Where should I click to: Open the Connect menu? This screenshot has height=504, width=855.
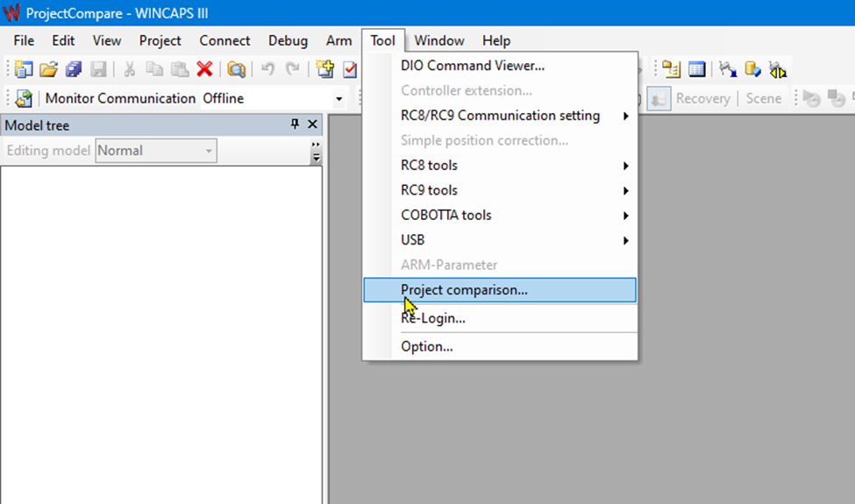(x=224, y=41)
